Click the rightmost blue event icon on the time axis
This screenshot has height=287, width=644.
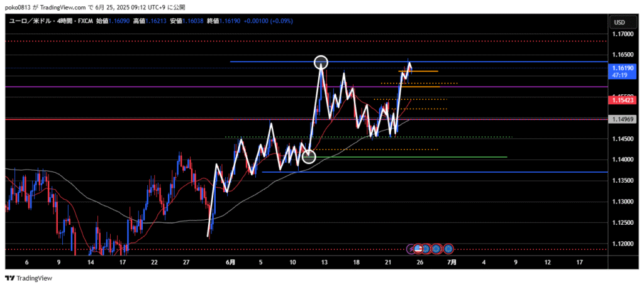448,249
